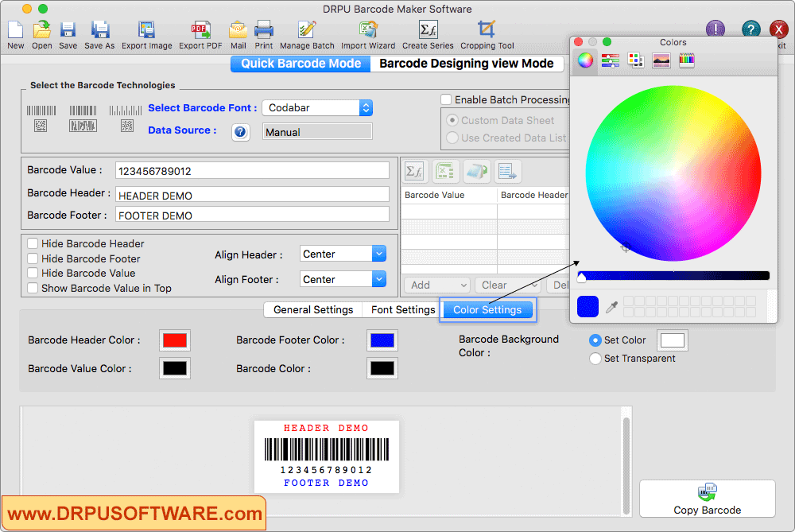Select Custom Data Sheet radio option
This screenshot has width=795, height=532.
(452, 120)
